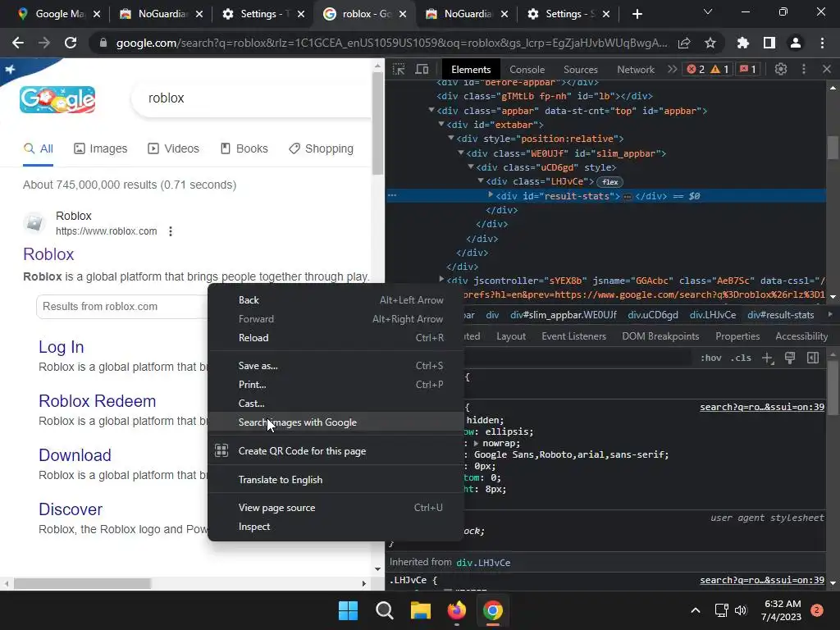Select div#result-stats in the breadcrumb

click(x=781, y=315)
